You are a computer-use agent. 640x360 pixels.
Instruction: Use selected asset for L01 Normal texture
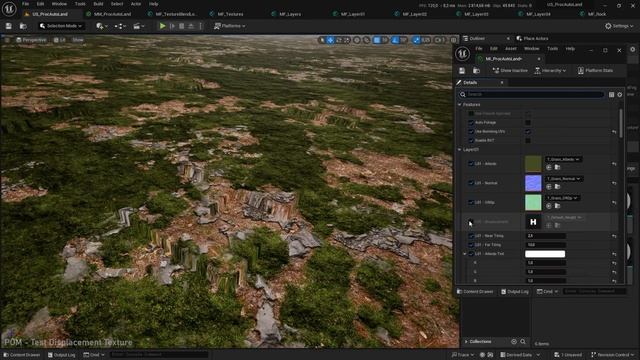(x=549, y=187)
